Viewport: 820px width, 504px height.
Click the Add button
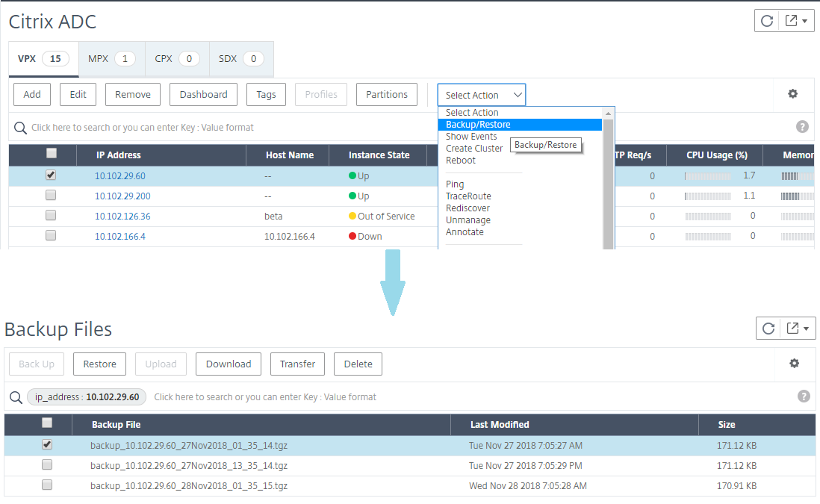[x=32, y=95]
